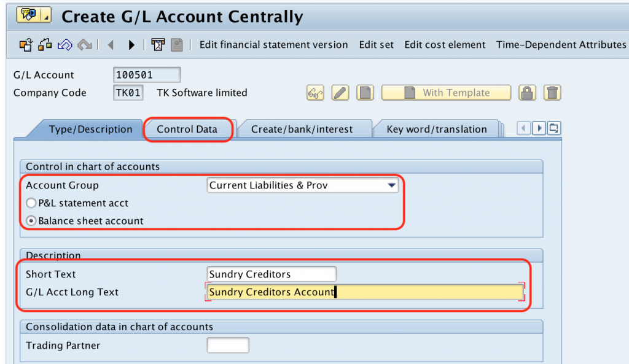This screenshot has height=364, width=629.
Task: Click the Block lock icon
Action: tap(527, 92)
